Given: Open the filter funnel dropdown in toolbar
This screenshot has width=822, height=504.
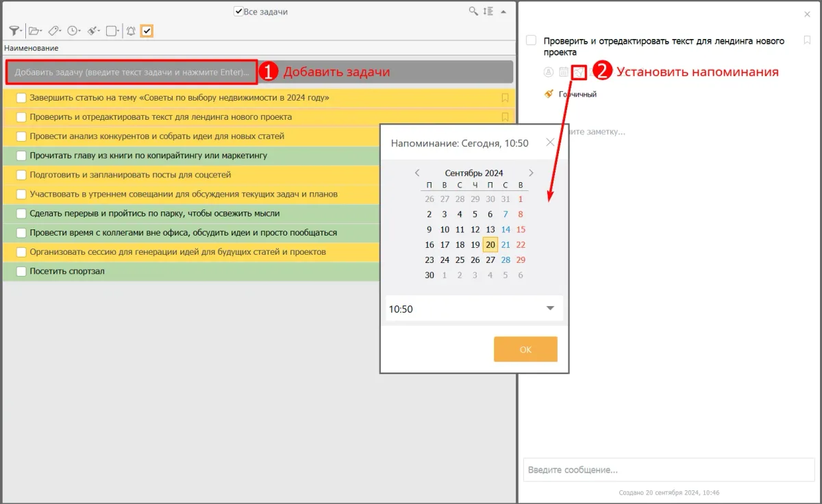Looking at the screenshot, I should coord(14,31).
